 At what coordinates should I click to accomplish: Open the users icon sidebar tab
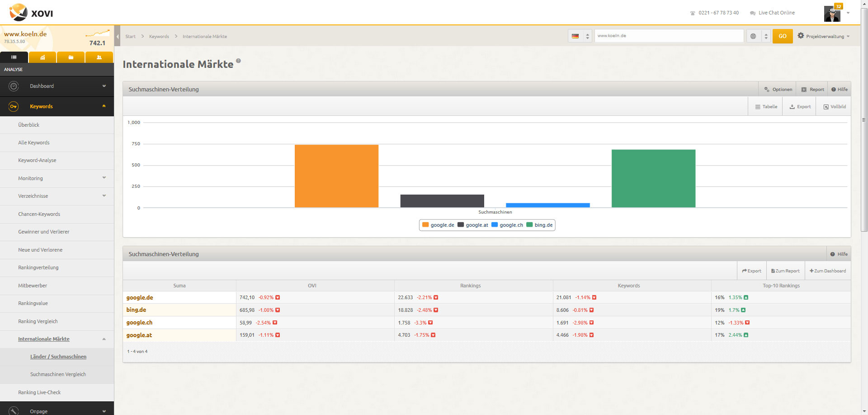point(99,57)
